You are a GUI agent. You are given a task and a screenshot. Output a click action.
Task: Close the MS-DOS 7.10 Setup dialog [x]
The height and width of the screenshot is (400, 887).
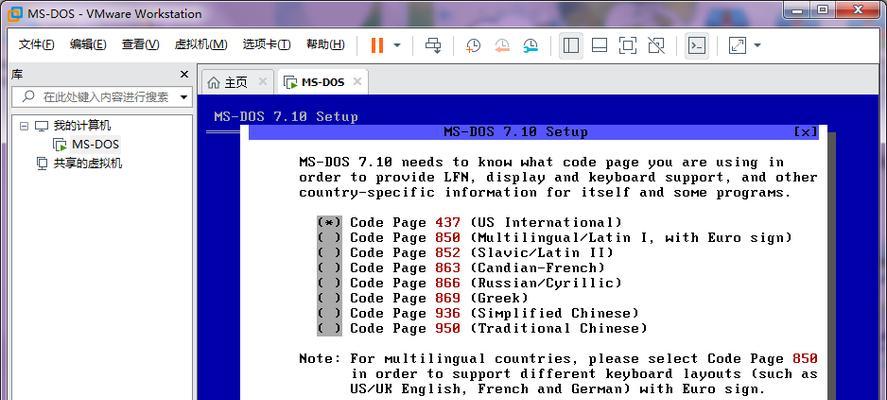pyautogui.click(x=806, y=132)
